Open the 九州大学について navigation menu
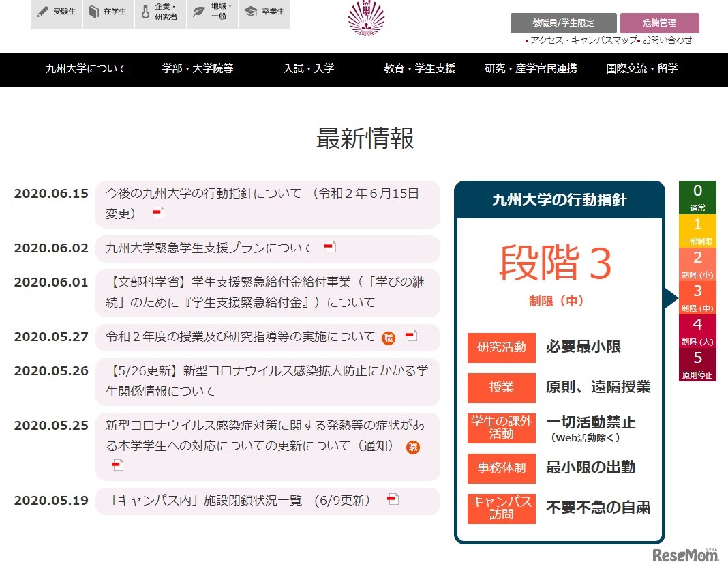Image resolution: width=728 pixels, height=571 pixels. (x=85, y=69)
